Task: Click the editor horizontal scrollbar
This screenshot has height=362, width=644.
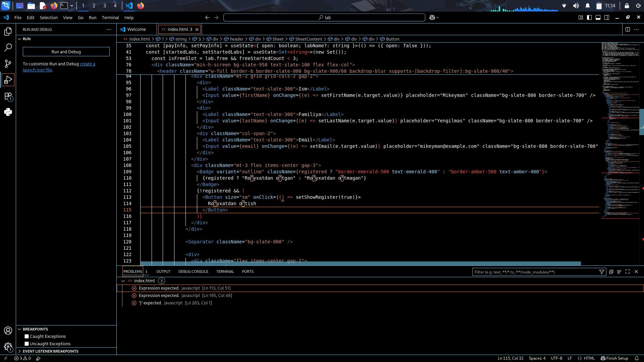Action: [361, 263]
